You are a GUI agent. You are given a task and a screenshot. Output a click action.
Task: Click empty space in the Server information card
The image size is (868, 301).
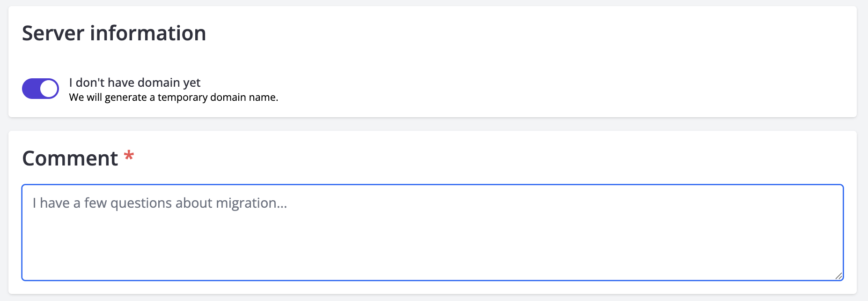coord(562,61)
